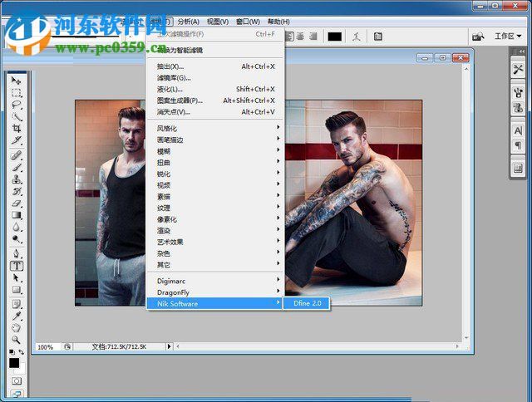Click the background color swatch
532x402 pixels.
pos(22,369)
